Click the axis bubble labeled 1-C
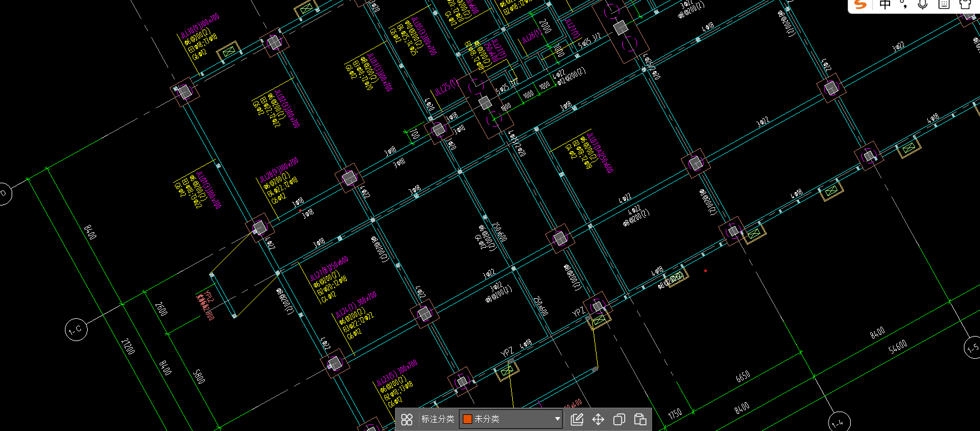This screenshot has height=431, width=980. pyautogui.click(x=76, y=329)
